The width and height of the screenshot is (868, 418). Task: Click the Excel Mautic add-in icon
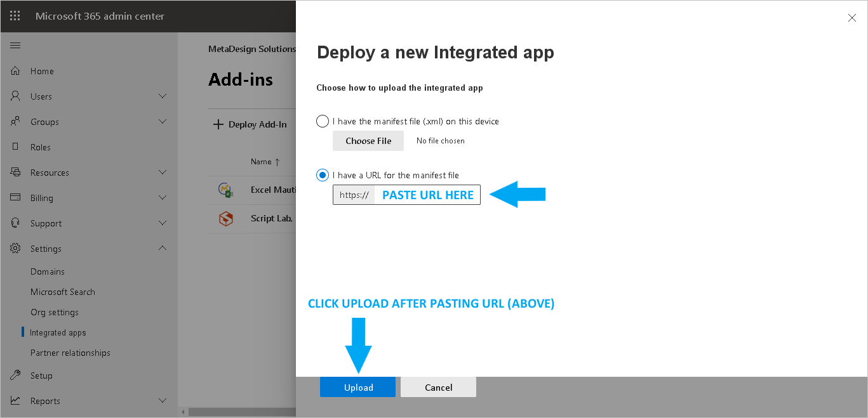pos(225,190)
